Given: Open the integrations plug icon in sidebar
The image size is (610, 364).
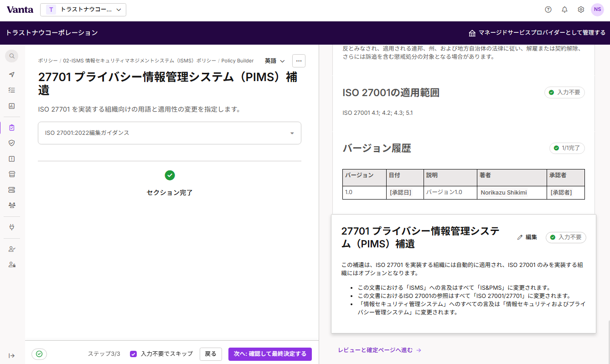Looking at the screenshot, I should tap(12, 227).
